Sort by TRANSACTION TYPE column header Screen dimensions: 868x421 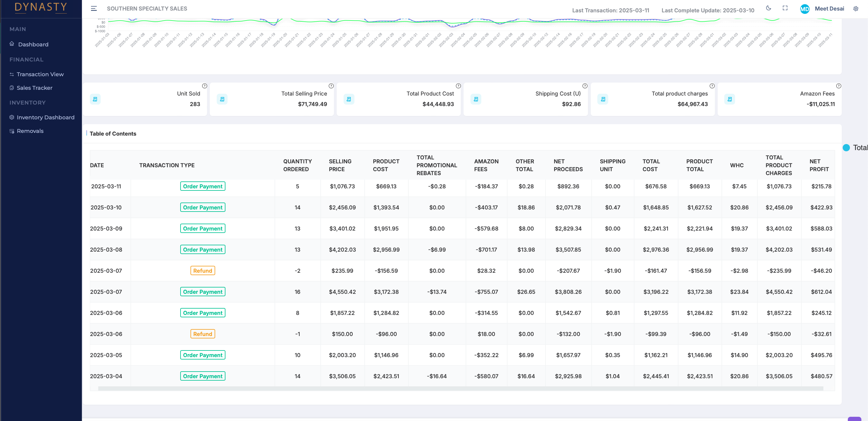[167, 165]
